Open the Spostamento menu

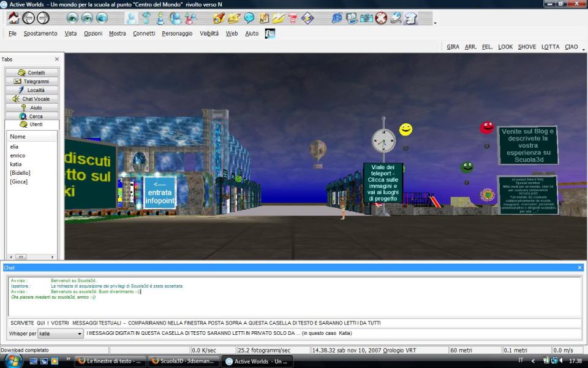click(40, 33)
